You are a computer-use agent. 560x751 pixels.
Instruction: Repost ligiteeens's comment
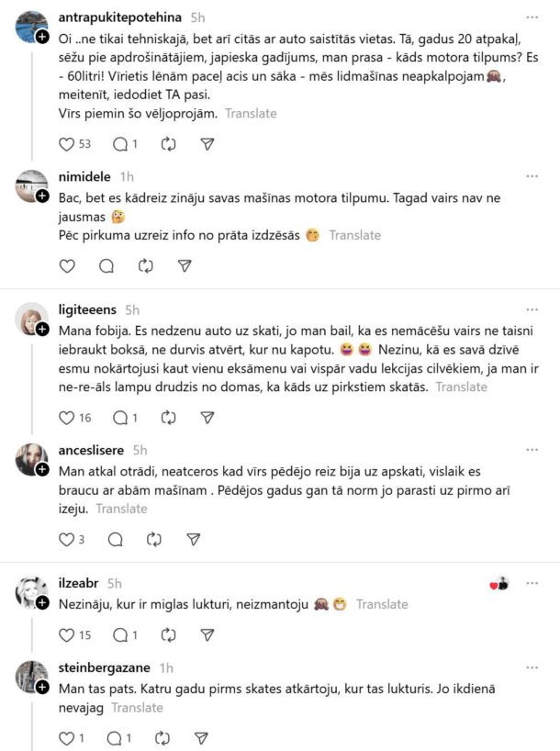tap(168, 418)
